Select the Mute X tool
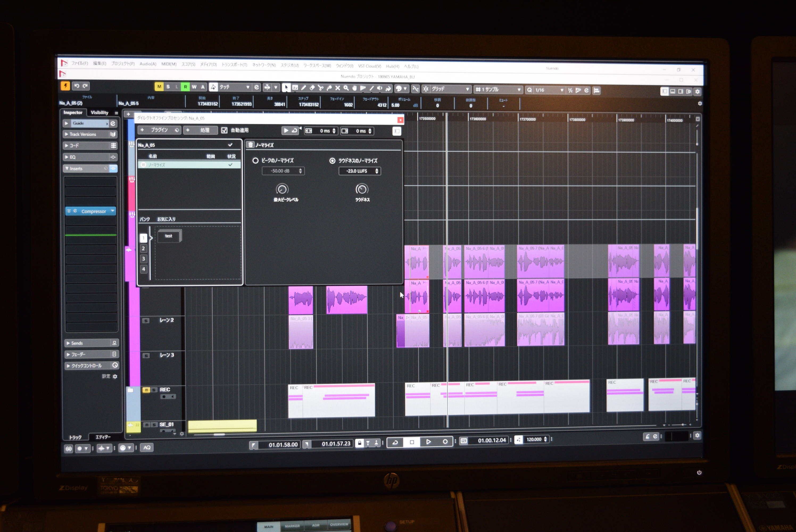The height and width of the screenshot is (532, 796). pos(337,88)
